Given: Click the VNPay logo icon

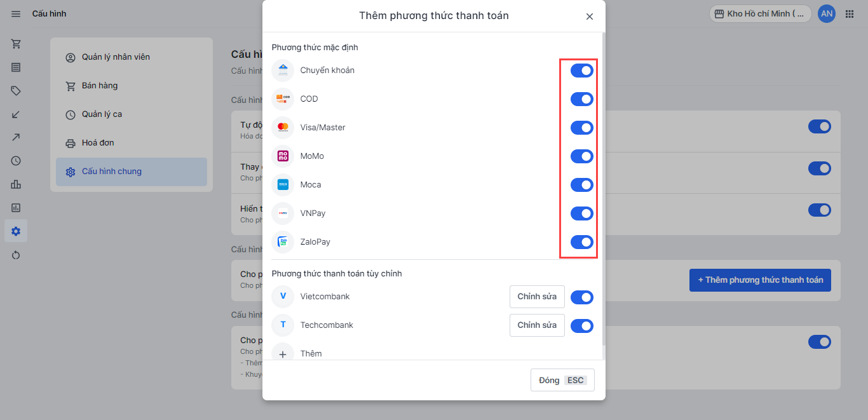Looking at the screenshot, I should point(283,213).
